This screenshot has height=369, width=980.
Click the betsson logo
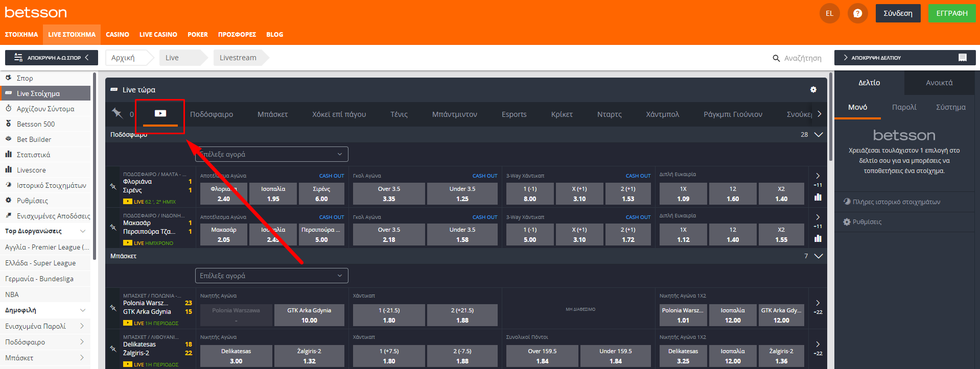(x=36, y=12)
